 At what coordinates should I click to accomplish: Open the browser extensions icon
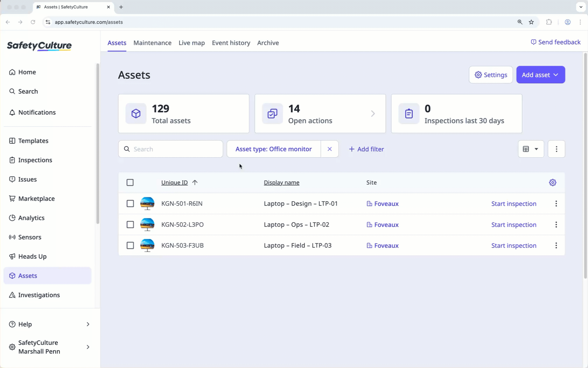tap(549, 22)
